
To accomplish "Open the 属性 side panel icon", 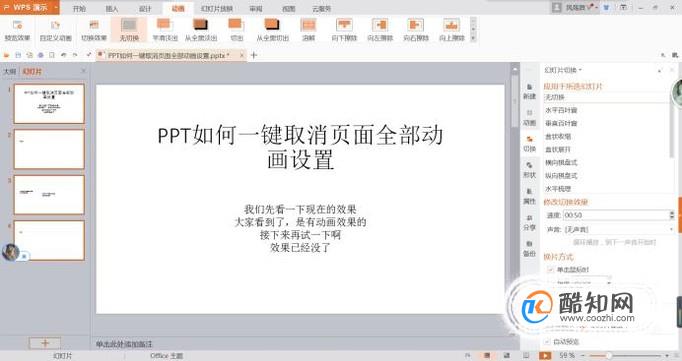I will point(529,196).
